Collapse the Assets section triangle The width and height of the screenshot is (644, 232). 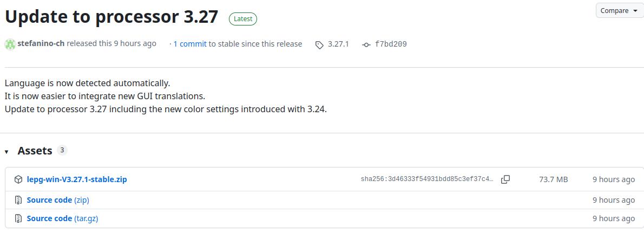(x=7, y=152)
